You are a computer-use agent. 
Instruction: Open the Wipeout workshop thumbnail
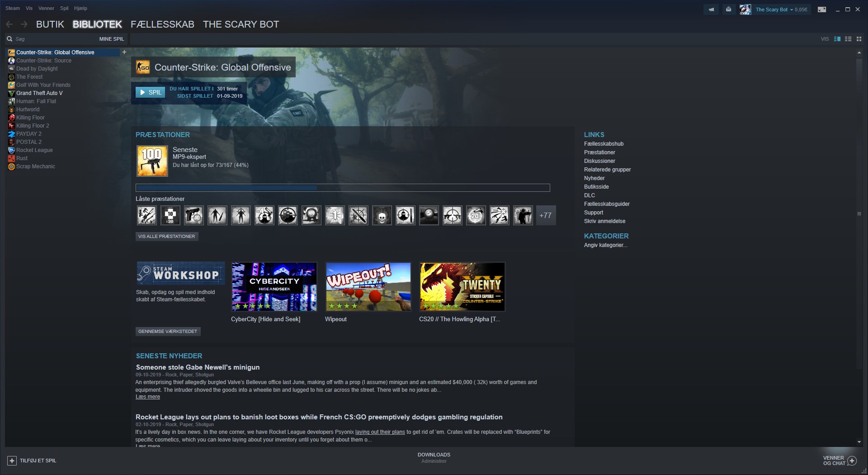(x=368, y=287)
